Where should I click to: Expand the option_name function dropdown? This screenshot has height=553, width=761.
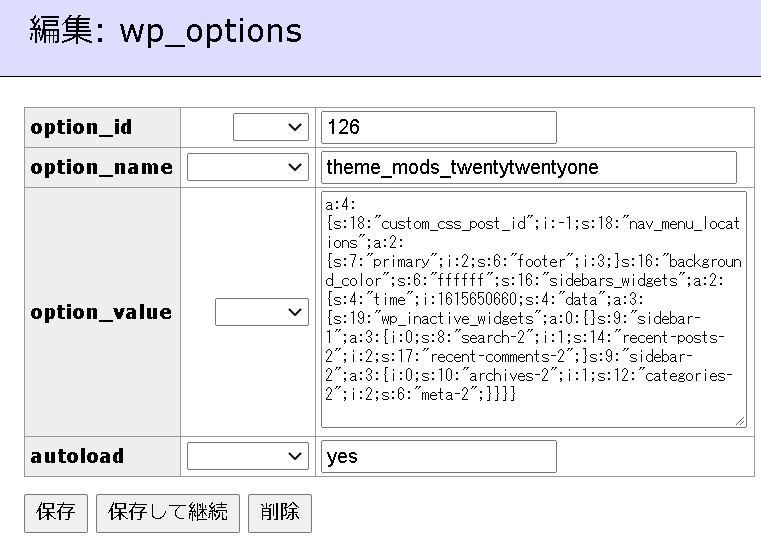tap(247, 167)
